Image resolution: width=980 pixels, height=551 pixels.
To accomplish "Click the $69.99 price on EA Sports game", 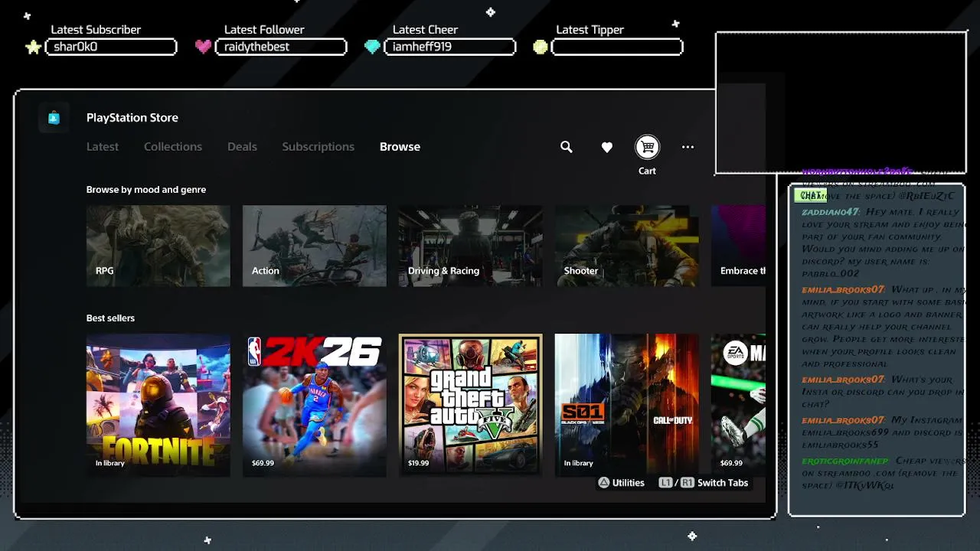I will point(731,463).
